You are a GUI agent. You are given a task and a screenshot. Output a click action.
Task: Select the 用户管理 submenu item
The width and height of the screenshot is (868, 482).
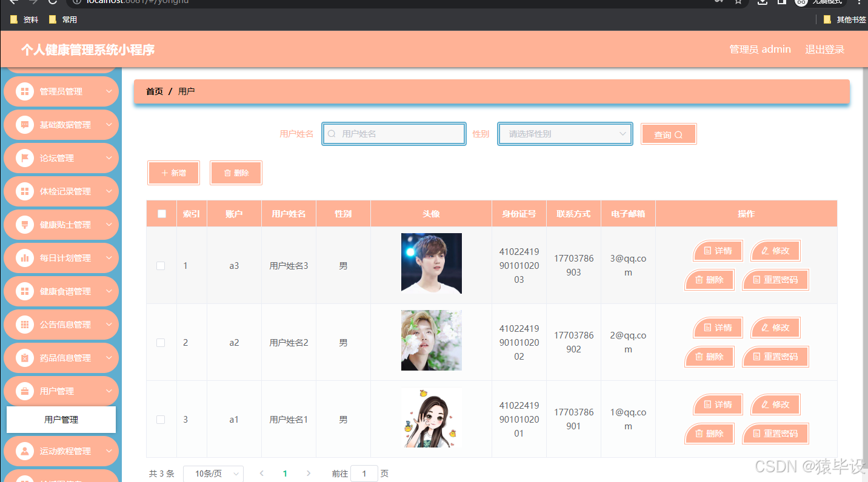click(x=61, y=420)
